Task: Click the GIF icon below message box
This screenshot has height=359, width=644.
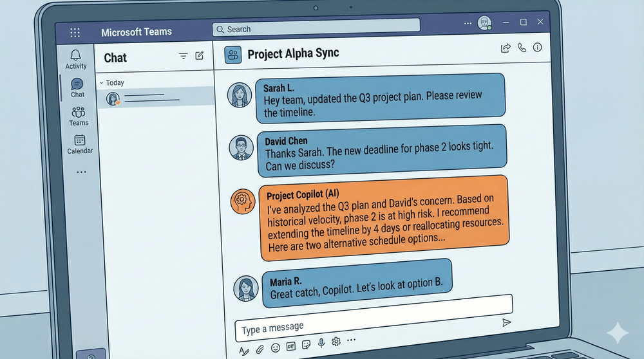Action: pos(290,346)
